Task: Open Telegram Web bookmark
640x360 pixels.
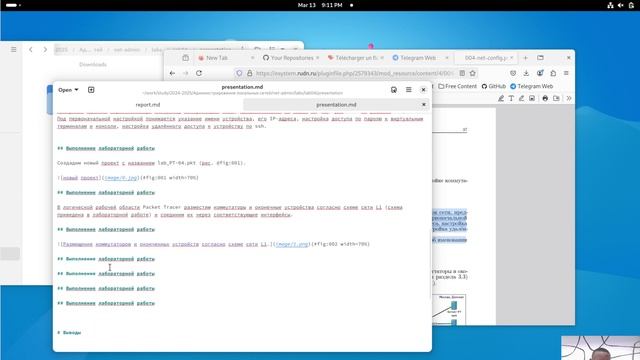Action: pos(531,86)
